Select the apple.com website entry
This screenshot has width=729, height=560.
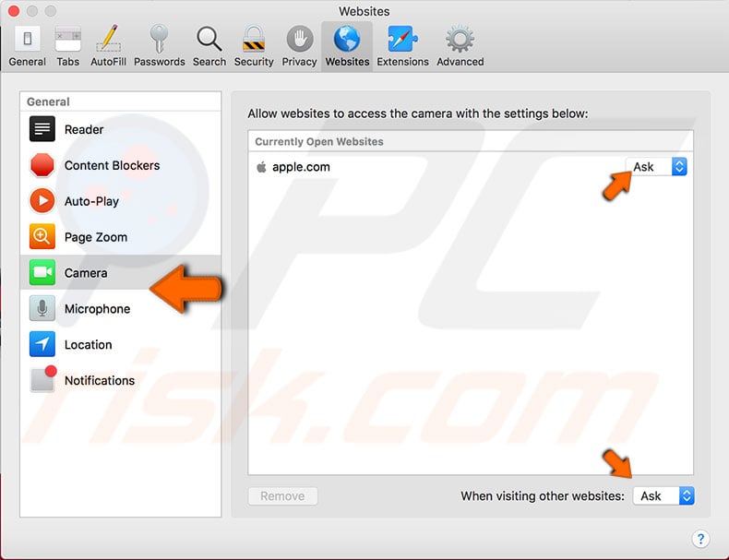[471, 167]
